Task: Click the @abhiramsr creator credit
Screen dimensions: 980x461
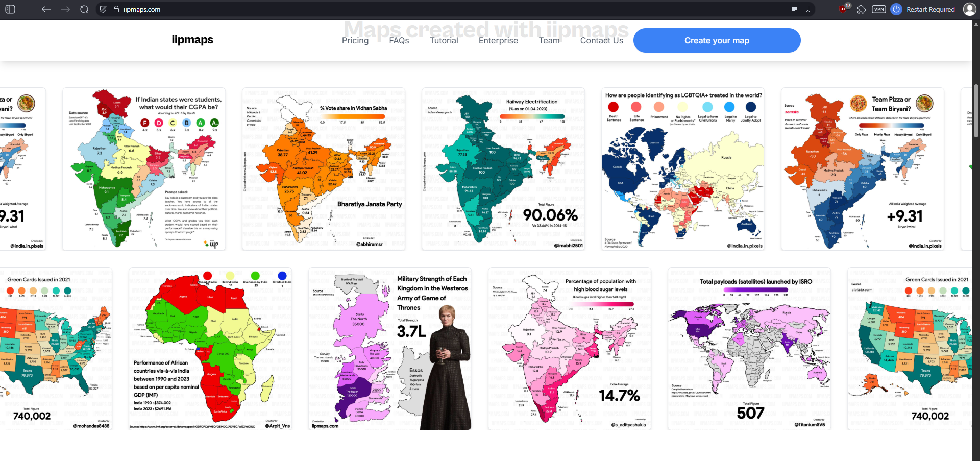Action: (x=369, y=244)
